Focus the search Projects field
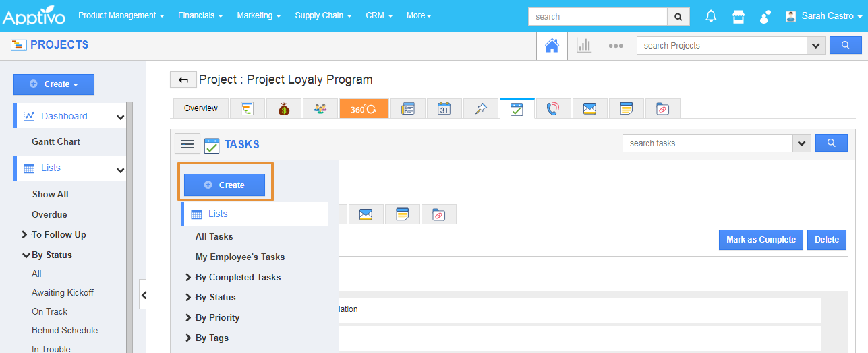 point(722,46)
